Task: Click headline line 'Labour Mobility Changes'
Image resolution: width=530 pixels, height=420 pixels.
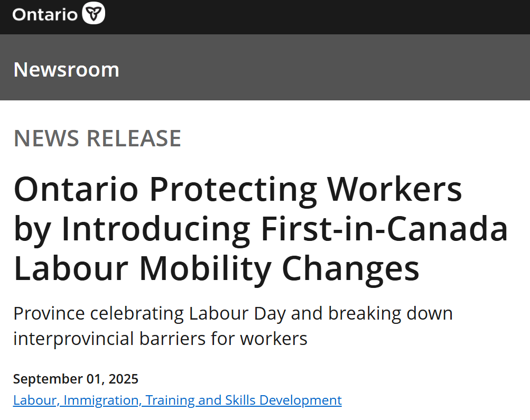Action: click(x=216, y=268)
